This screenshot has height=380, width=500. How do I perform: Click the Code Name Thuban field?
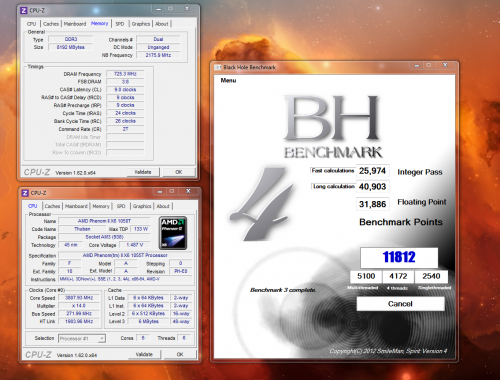[82, 229]
